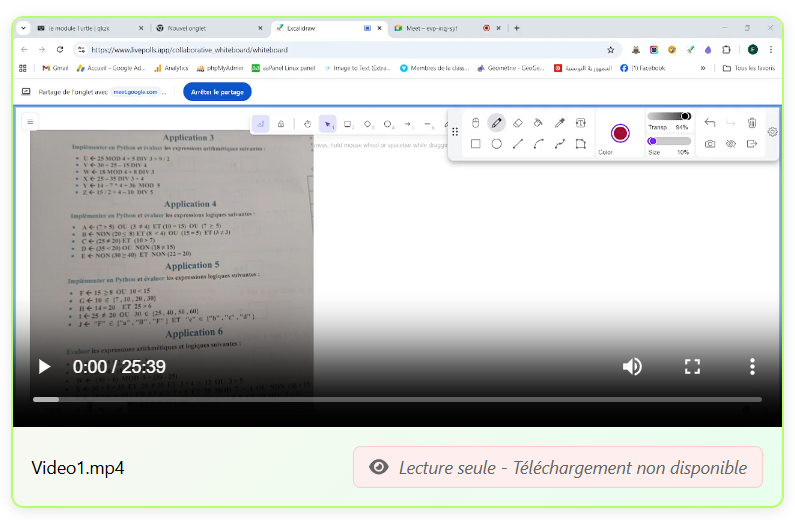Image resolution: width=795 pixels, height=520 pixels.
Task: Toggle fullscreen on the video player
Action: point(692,366)
